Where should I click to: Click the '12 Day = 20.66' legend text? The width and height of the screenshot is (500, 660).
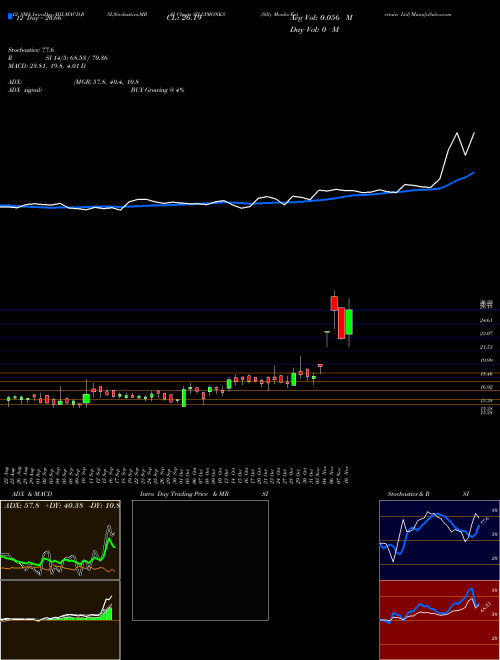(38, 18)
